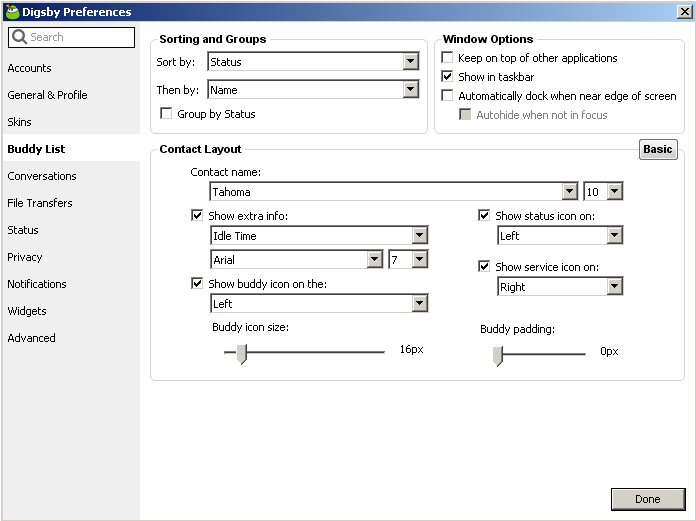
Task: Expand the Idle Time dropdown
Action: pyautogui.click(x=319, y=236)
